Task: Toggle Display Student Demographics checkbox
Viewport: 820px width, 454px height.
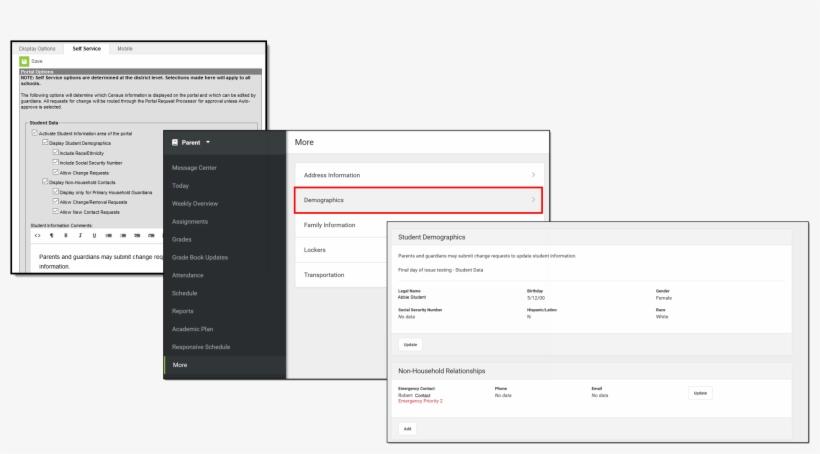Action: [x=45, y=142]
